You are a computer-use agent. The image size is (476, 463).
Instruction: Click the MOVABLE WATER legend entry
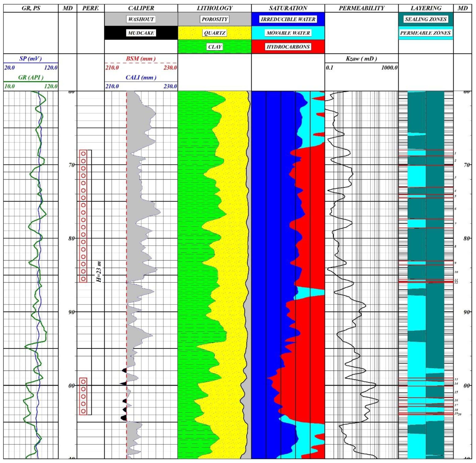coord(288,33)
